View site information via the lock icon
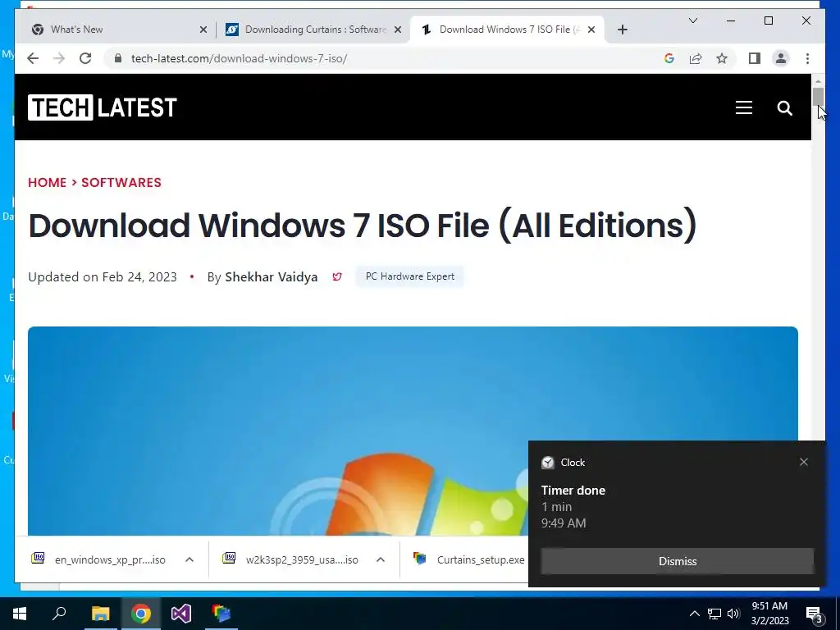Screen dimensions: 840x630 click(118, 58)
